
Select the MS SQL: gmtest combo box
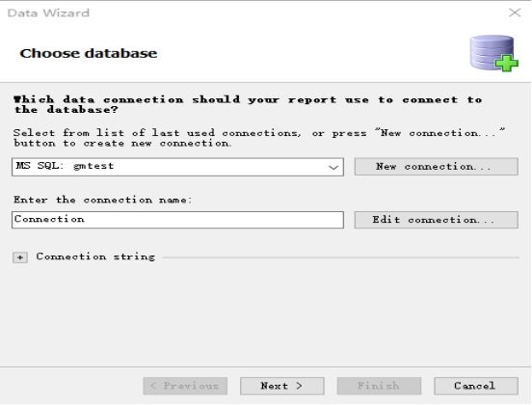click(x=177, y=167)
